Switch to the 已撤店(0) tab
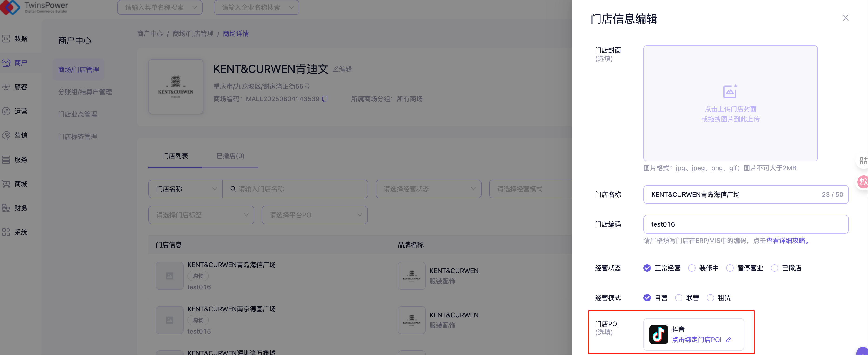This screenshot has height=355, width=868. [x=230, y=156]
